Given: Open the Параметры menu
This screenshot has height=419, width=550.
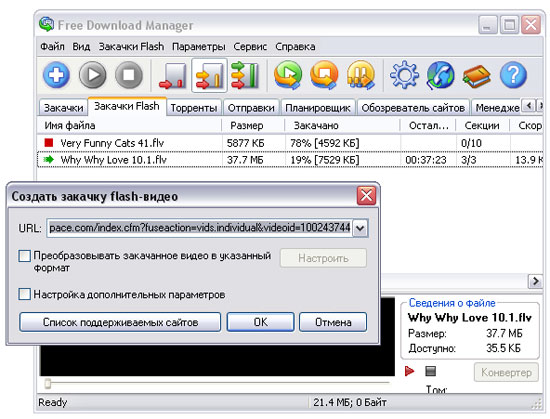Looking at the screenshot, I should tap(199, 46).
